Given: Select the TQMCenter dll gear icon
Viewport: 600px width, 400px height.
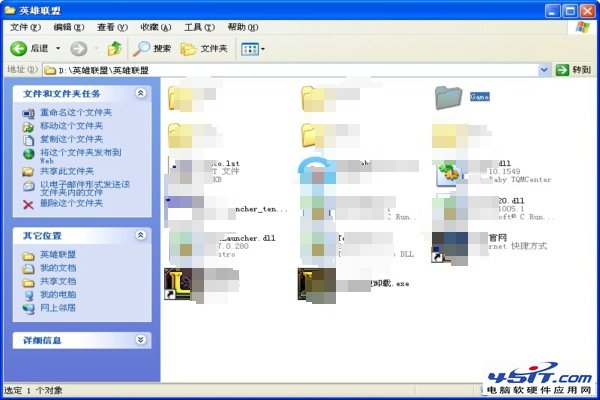Looking at the screenshot, I should point(448,174).
